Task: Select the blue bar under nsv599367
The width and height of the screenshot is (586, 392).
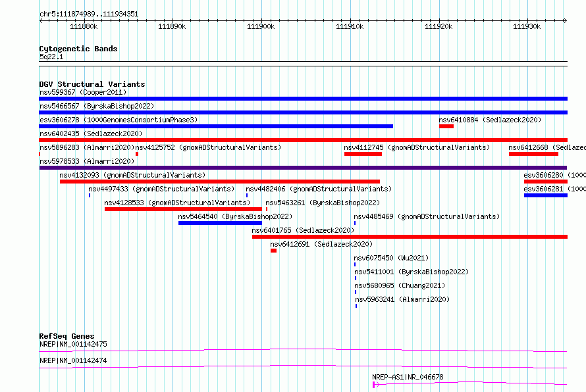Action: [x=303, y=99]
